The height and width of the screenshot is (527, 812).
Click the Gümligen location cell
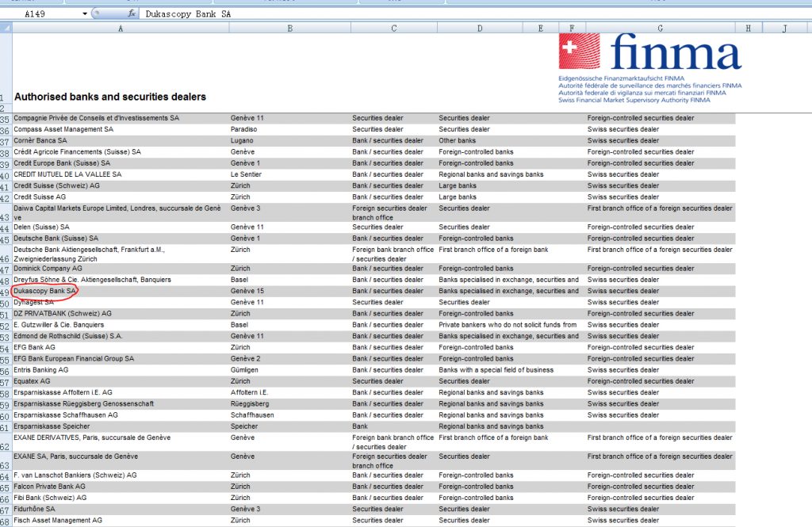290,370
